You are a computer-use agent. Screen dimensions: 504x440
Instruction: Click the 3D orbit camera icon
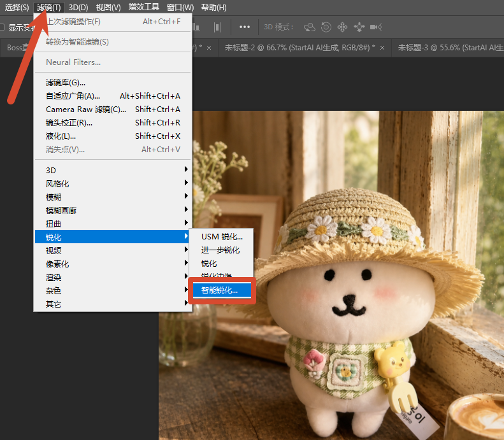[310, 27]
